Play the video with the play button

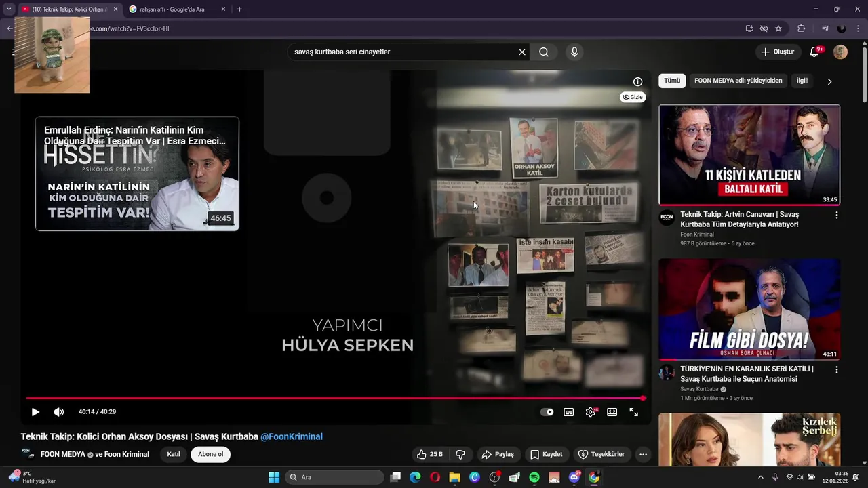pos(35,412)
